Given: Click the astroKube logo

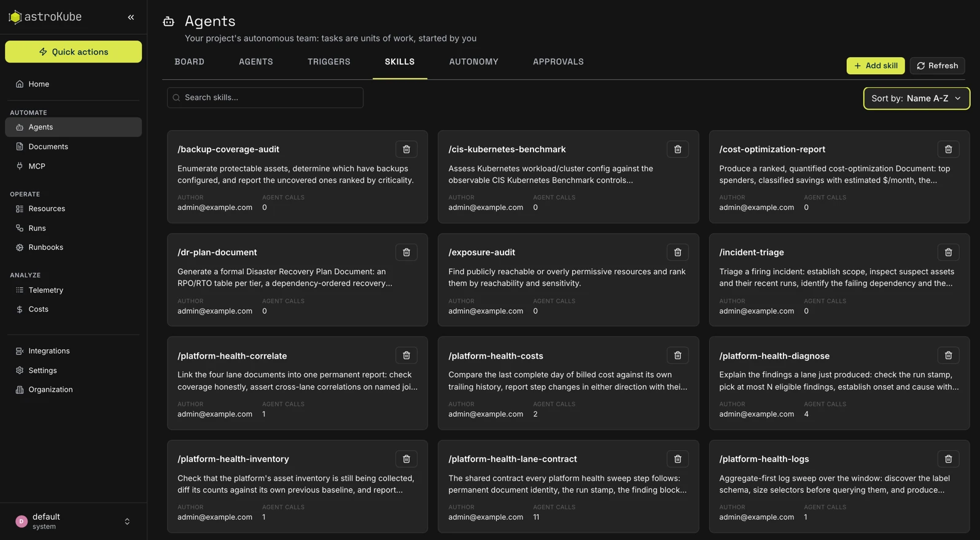Looking at the screenshot, I should pos(45,17).
